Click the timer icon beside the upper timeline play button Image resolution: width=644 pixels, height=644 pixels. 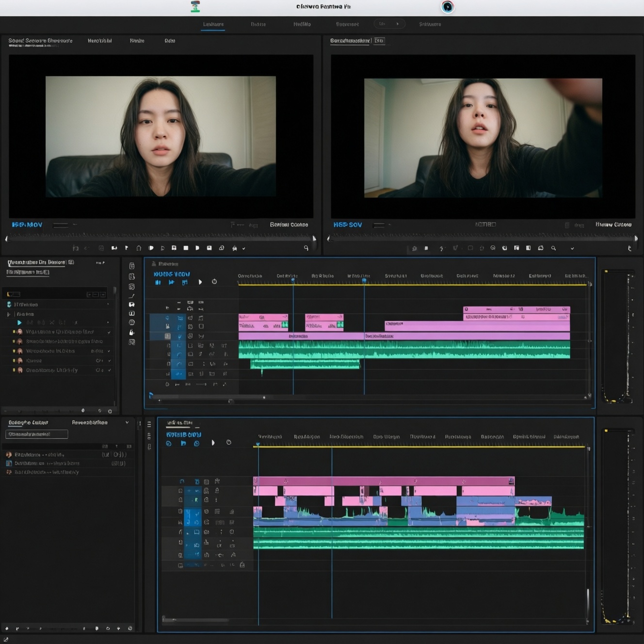[x=214, y=281]
